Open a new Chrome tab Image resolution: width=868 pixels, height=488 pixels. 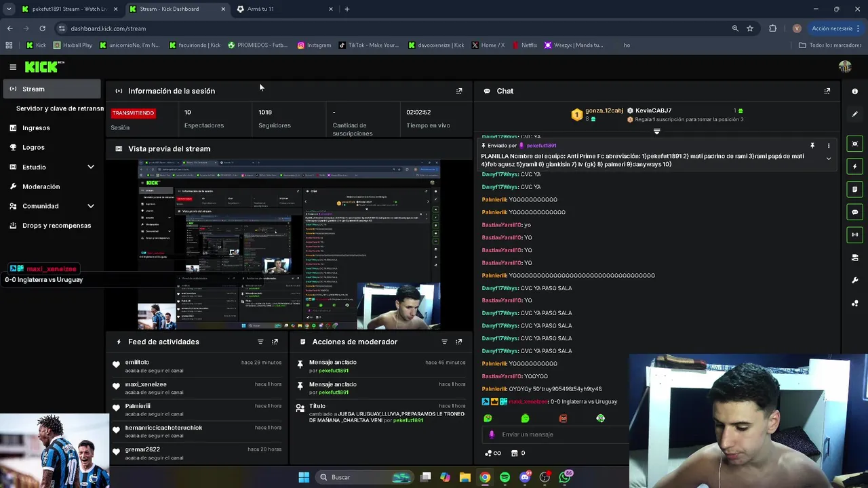pyautogui.click(x=347, y=9)
